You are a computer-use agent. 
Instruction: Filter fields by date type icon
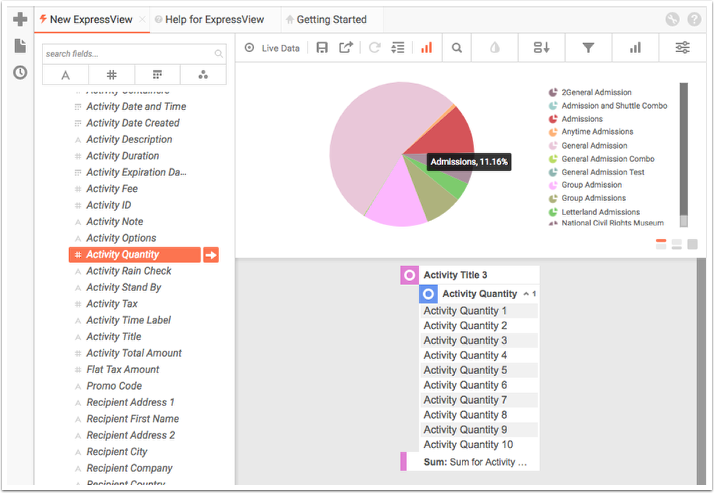(x=158, y=75)
